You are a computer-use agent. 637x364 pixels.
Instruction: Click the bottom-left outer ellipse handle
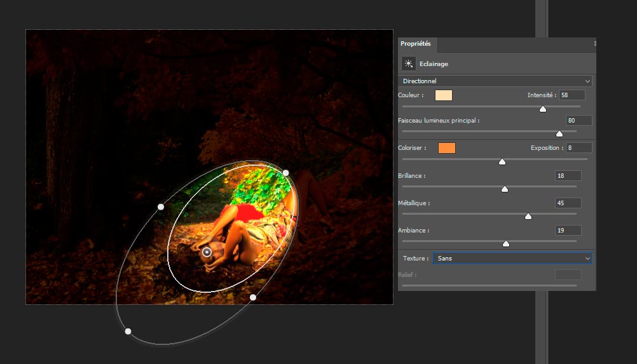(x=128, y=331)
